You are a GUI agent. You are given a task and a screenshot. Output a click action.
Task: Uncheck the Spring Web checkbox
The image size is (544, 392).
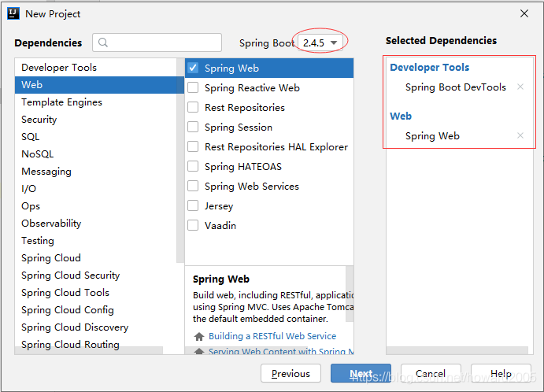tap(193, 68)
